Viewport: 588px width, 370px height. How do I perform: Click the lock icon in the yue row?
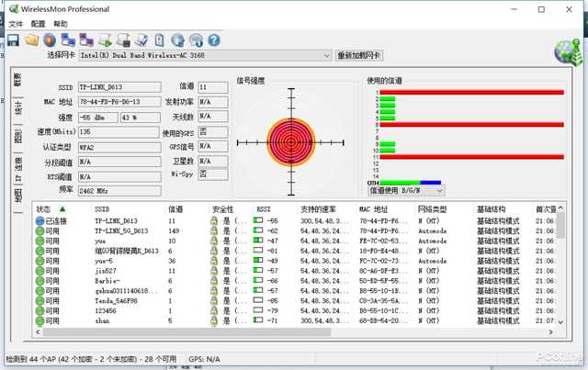(x=214, y=241)
